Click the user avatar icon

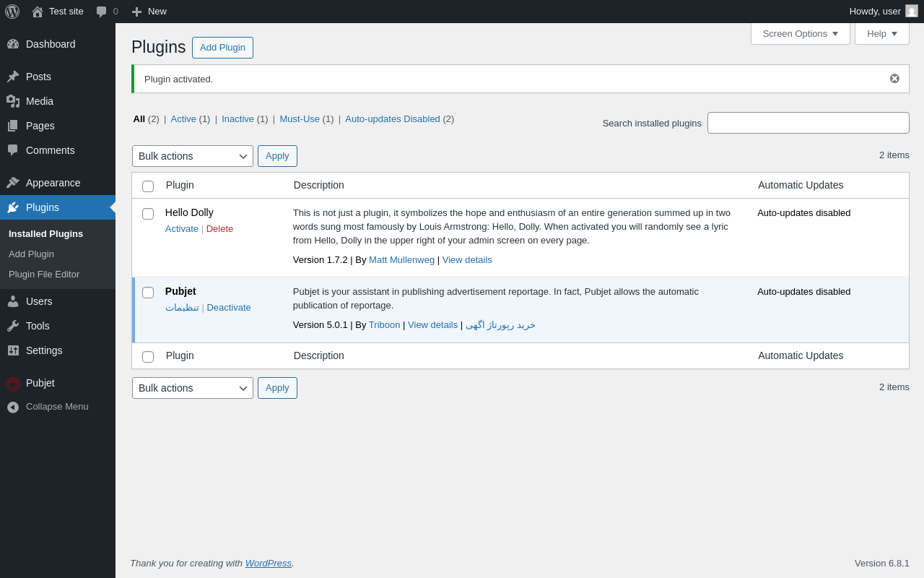pyautogui.click(x=912, y=12)
